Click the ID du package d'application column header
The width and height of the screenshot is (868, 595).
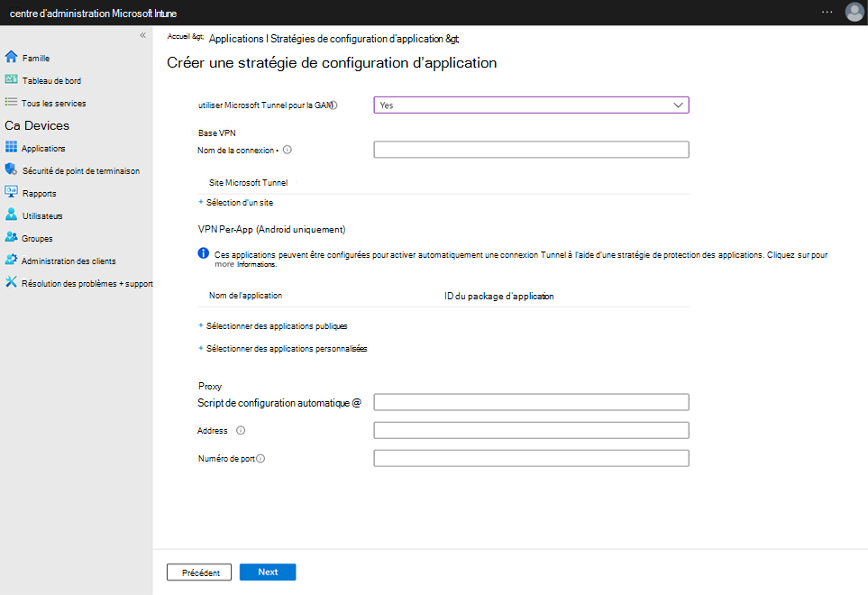(498, 296)
